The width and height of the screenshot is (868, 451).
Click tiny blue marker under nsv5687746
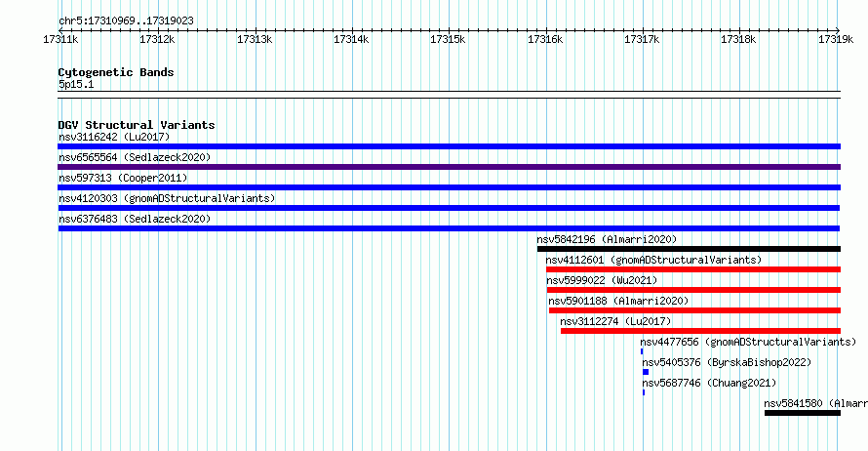pos(644,392)
